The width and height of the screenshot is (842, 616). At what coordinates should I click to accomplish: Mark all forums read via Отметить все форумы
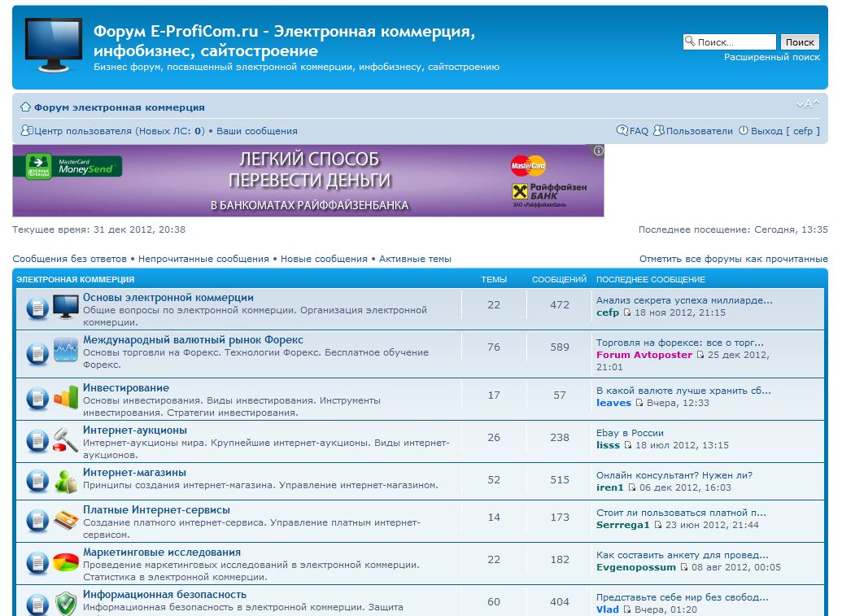733,259
